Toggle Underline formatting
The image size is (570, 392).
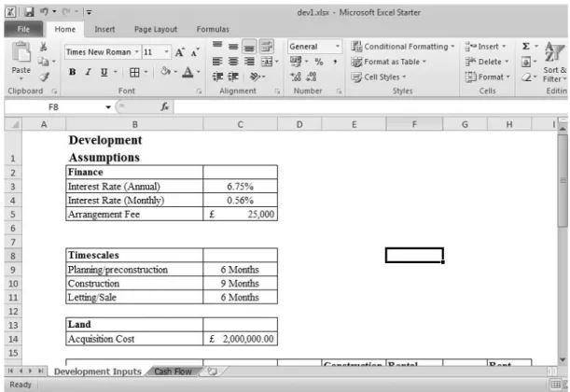[x=104, y=72]
